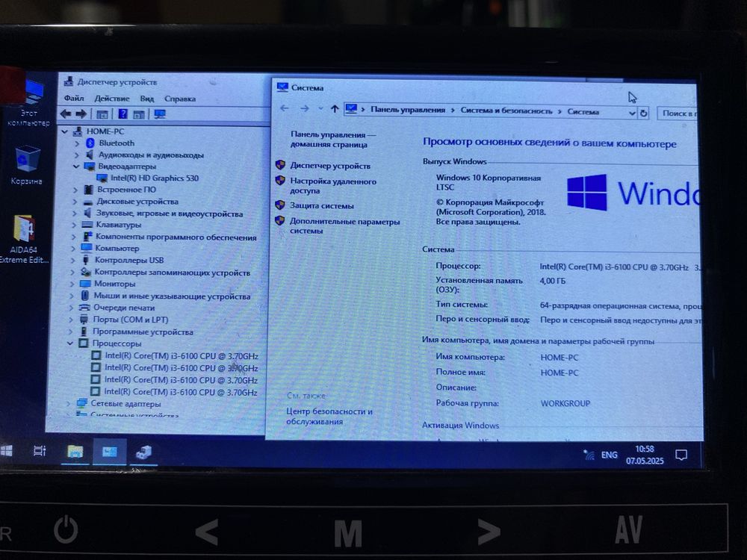This screenshot has height=560, width=747.
Task: Open Диспетчер устройств link in Система sidebar
Action: [330, 166]
